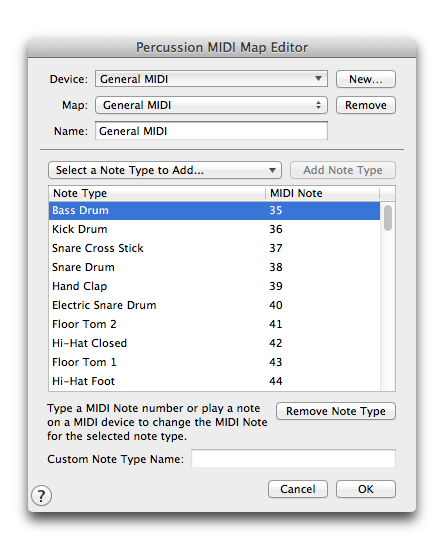
Task: Expand Select a Note Type to Add dropdown
Action: 165,170
